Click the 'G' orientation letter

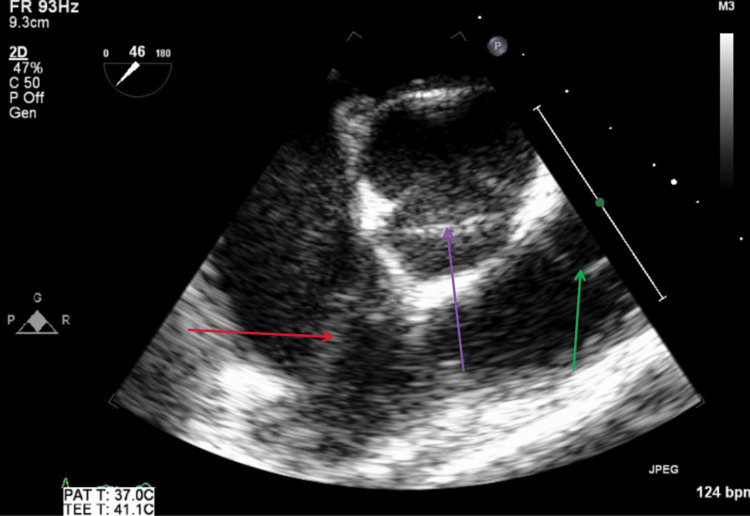coord(37,298)
